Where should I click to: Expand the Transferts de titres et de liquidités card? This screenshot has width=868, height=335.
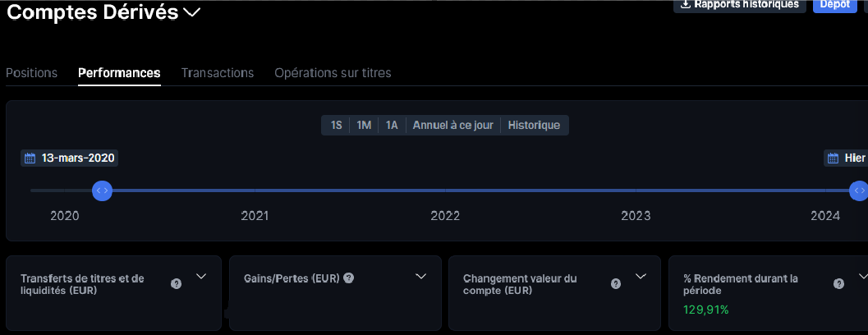coord(200,277)
